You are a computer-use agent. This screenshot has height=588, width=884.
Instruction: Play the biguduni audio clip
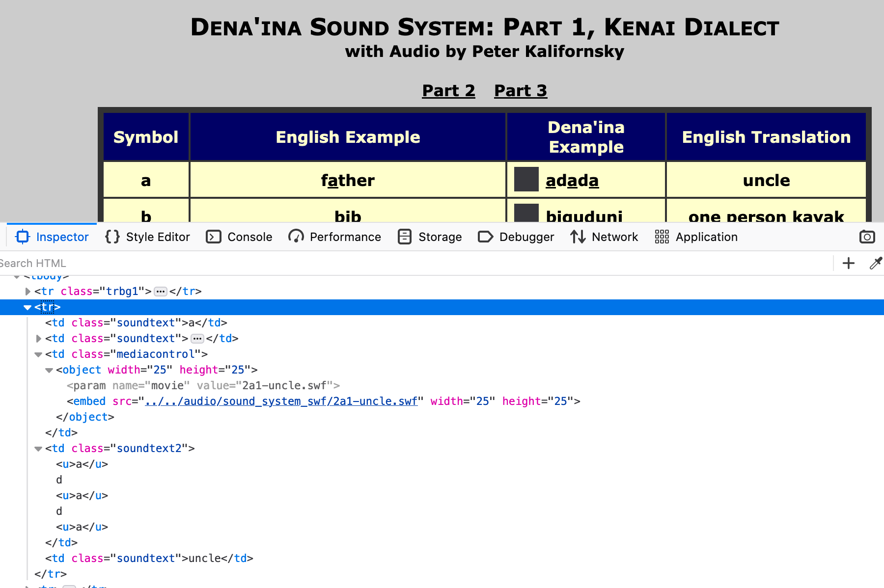point(526,213)
